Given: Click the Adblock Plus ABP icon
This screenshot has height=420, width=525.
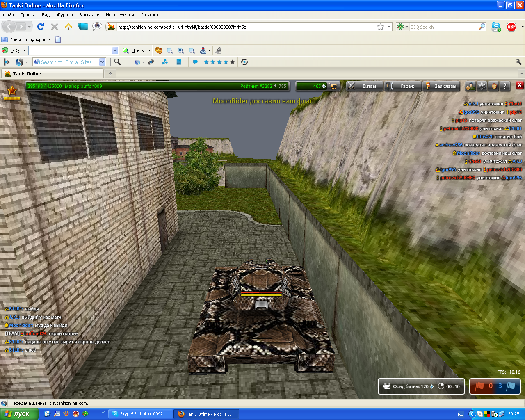Looking at the screenshot, I should pyautogui.click(x=511, y=27).
